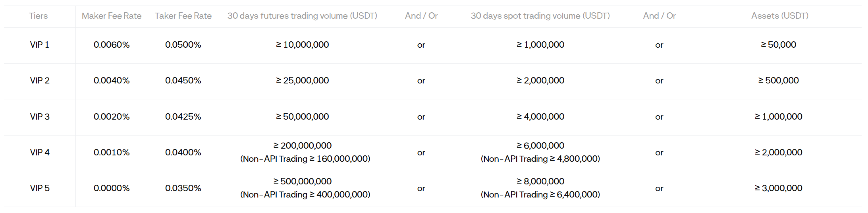Viewport: 868px width, 213px height.
Task: Click the 0.0450% taker fee value
Action: (x=183, y=81)
